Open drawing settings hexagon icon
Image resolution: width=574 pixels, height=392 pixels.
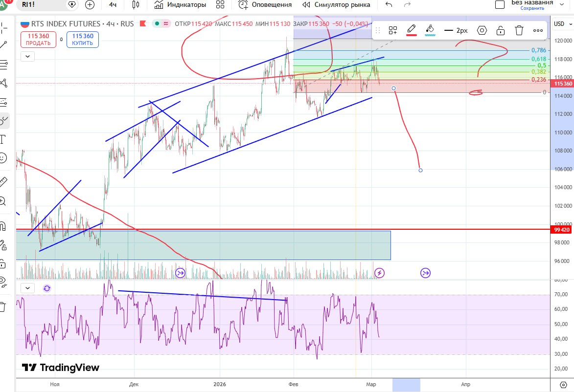point(482,30)
